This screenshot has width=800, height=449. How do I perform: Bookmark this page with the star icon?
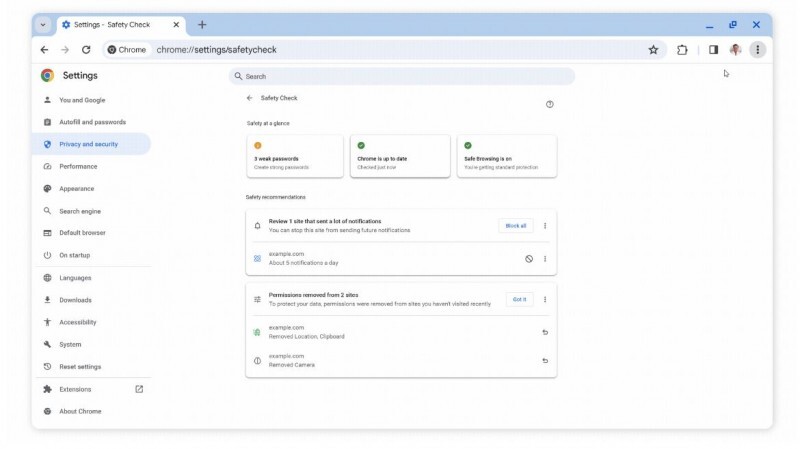[653, 50]
